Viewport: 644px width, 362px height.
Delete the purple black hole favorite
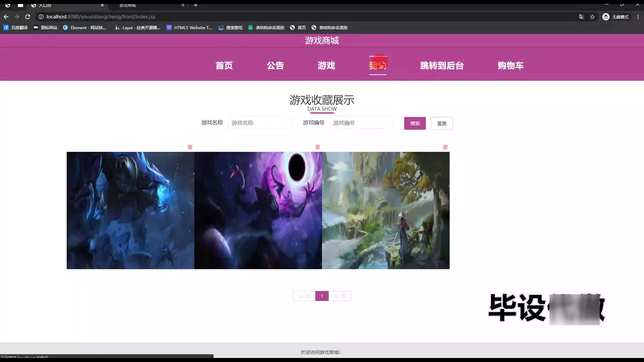click(318, 147)
